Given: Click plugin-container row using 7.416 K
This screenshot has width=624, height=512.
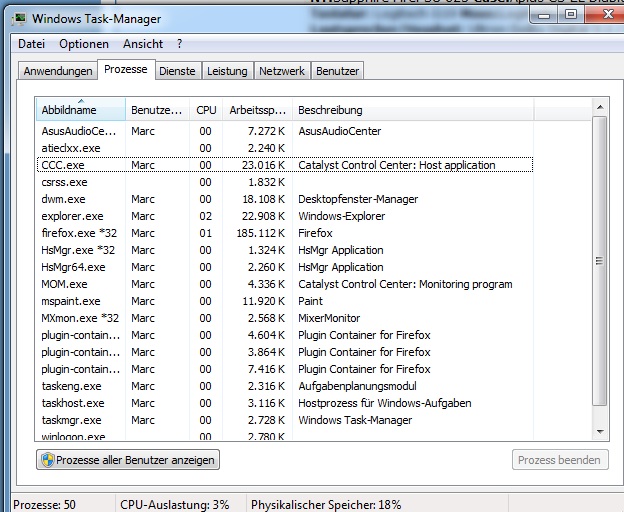Looking at the screenshot, I should 285,369.
